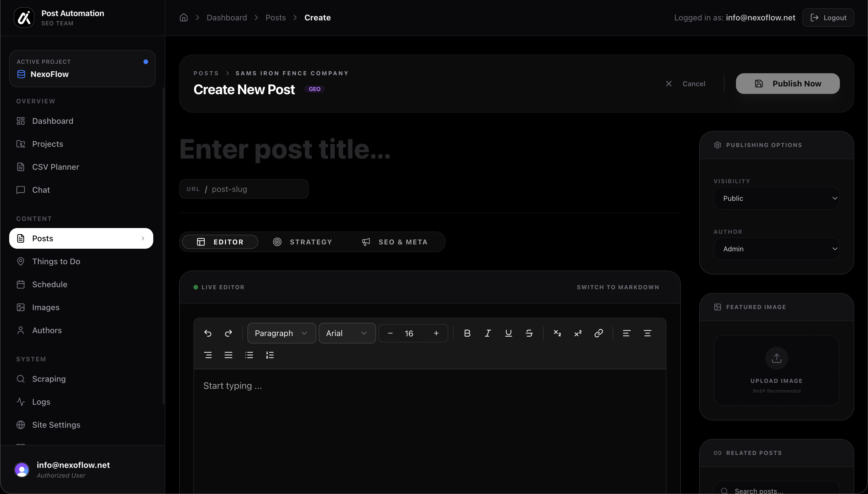
Task: Open the Author dropdown showing Admin
Action: click(x=776, y=249)
